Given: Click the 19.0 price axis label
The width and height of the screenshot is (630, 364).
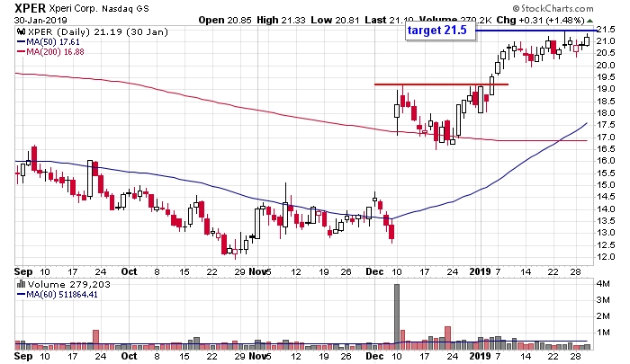Looking at the screenshot, I should (x=605, y=89).
